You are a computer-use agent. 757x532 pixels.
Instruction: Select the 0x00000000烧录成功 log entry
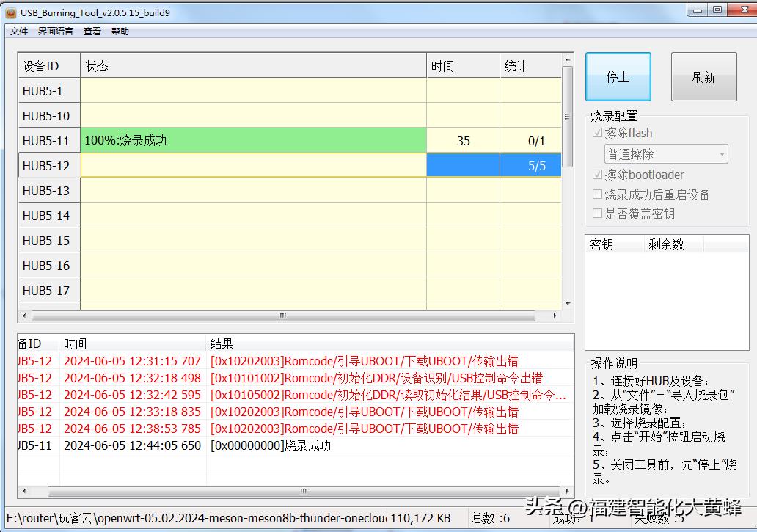pyautogui.click(x=293, y=445)
